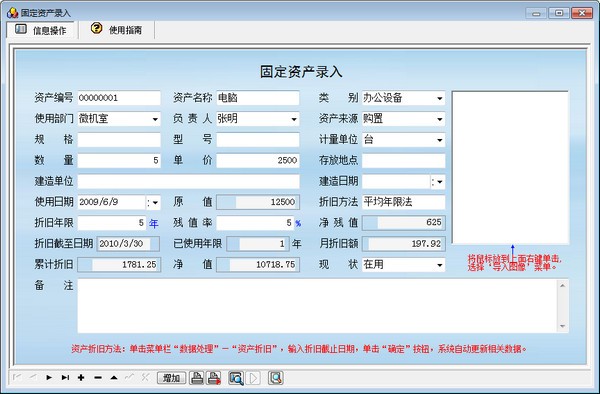
Task: Insert a new record with plus icon
Action: (81, 378)
